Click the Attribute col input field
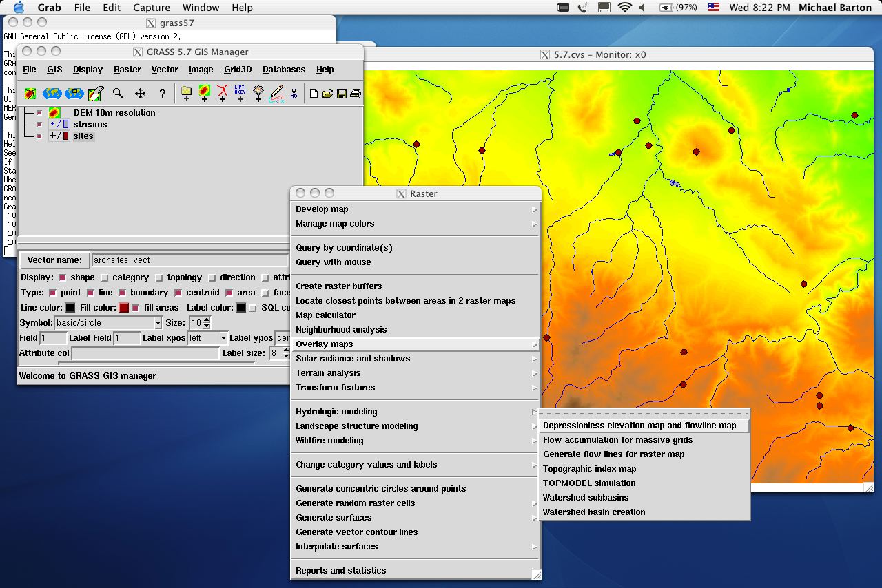Image resolution: width=882 pixels, height=588 pixels. 145,353
